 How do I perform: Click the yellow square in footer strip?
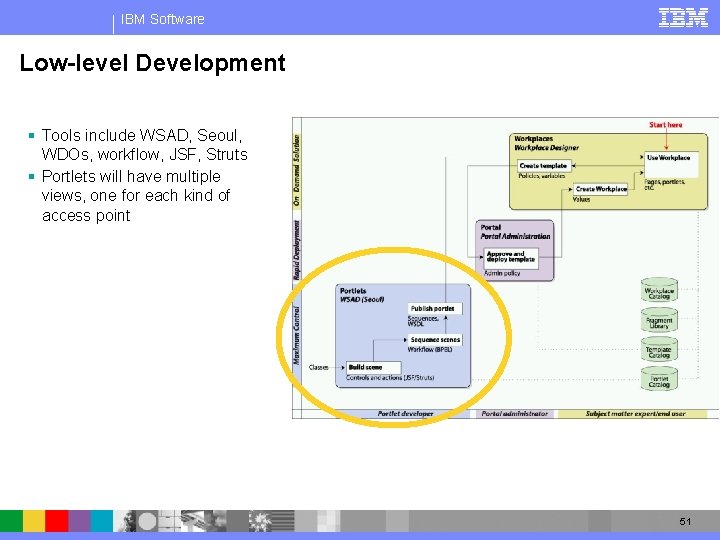34,521
